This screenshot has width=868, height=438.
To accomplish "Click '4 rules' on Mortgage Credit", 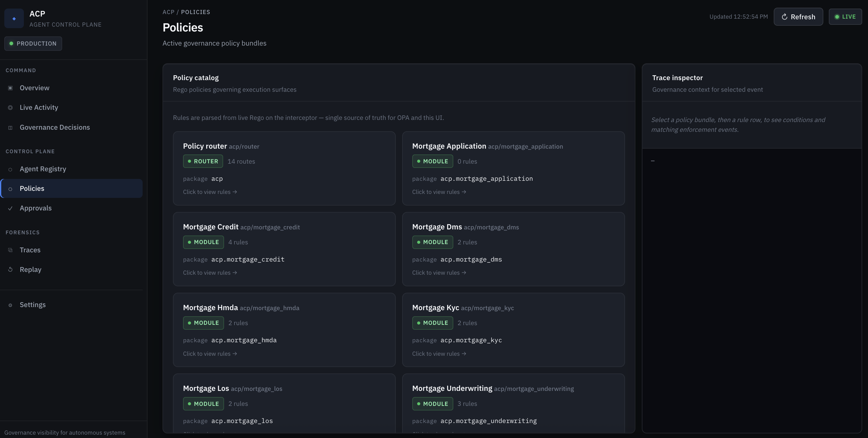I will click(x=238, y=242).
